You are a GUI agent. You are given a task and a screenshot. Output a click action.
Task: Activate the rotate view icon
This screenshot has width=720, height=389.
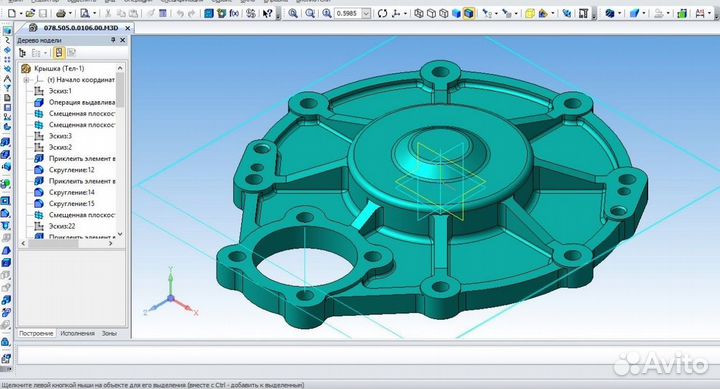tap(382, 13)
